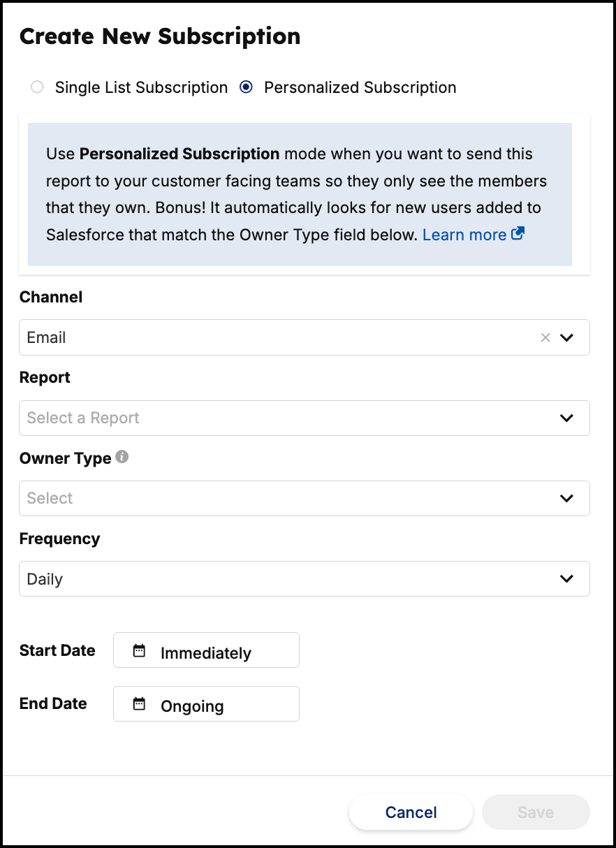Expand the Frequency Daily dropdown

pyautogui.click(x=305, y=578)
